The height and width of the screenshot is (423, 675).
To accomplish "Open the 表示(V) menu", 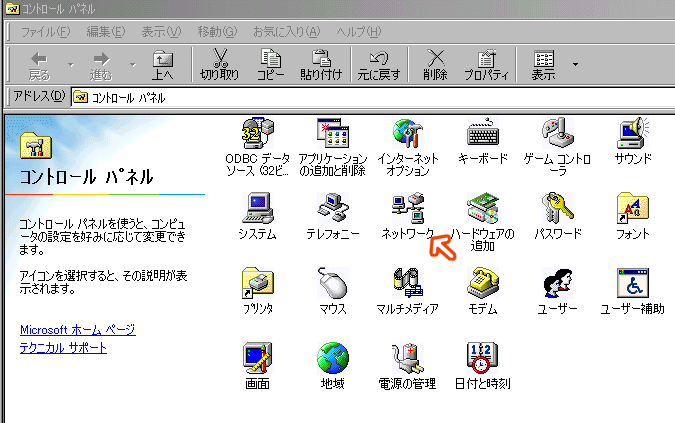I will [161, 32].
